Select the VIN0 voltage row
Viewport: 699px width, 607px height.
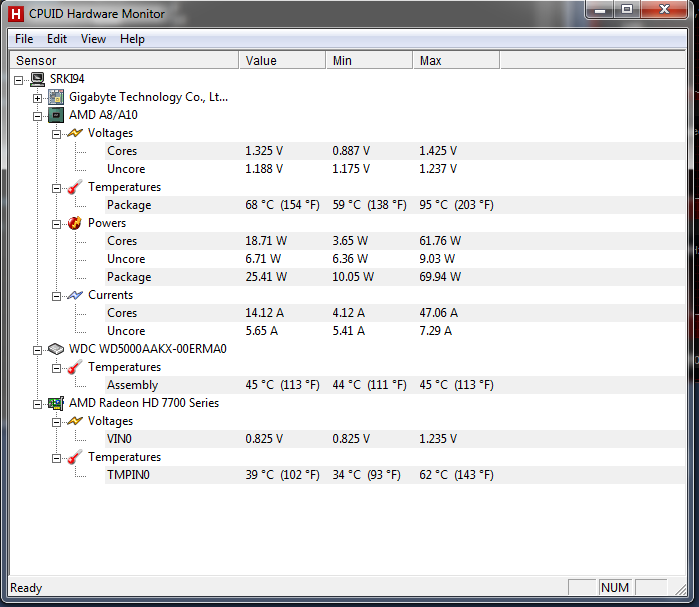tap(395, 439)
